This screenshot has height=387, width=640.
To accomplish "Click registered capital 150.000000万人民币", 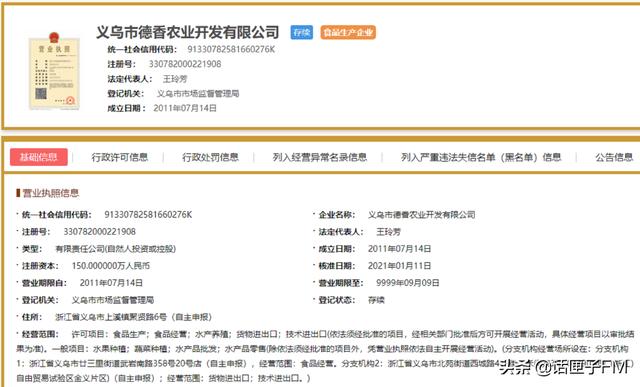I will 111,266.
